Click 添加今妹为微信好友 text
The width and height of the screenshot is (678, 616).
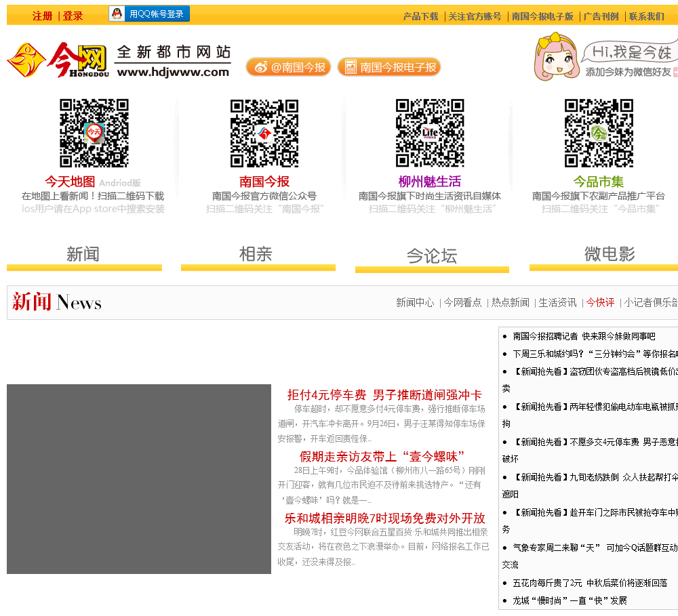[x=628, y=72]
